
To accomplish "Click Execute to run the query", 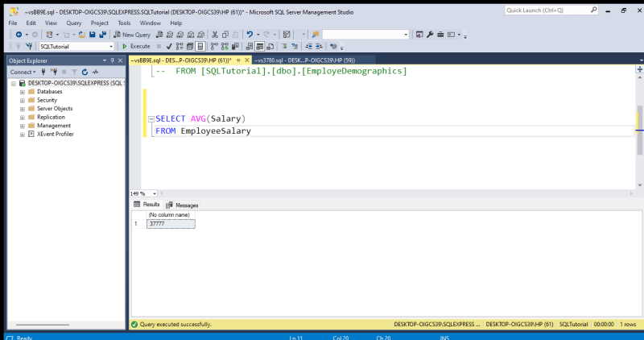I will pyautogui.click(x=136, y=47).
